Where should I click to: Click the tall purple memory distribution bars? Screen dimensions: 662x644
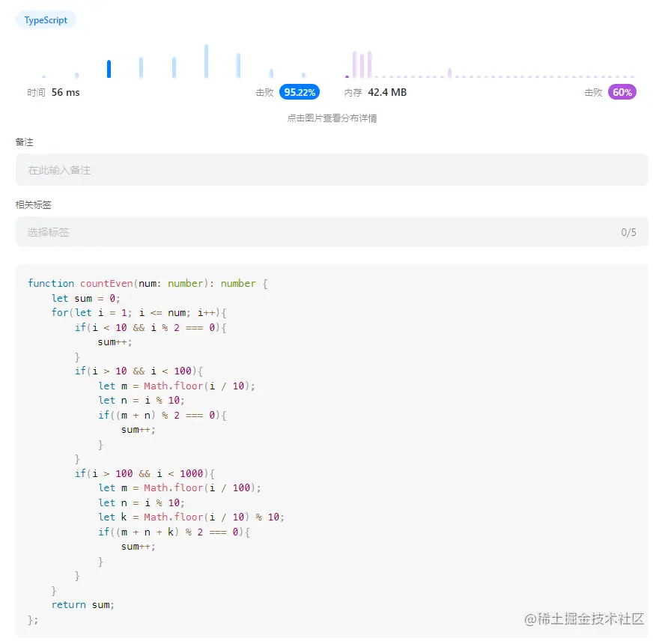pos(362,64)
